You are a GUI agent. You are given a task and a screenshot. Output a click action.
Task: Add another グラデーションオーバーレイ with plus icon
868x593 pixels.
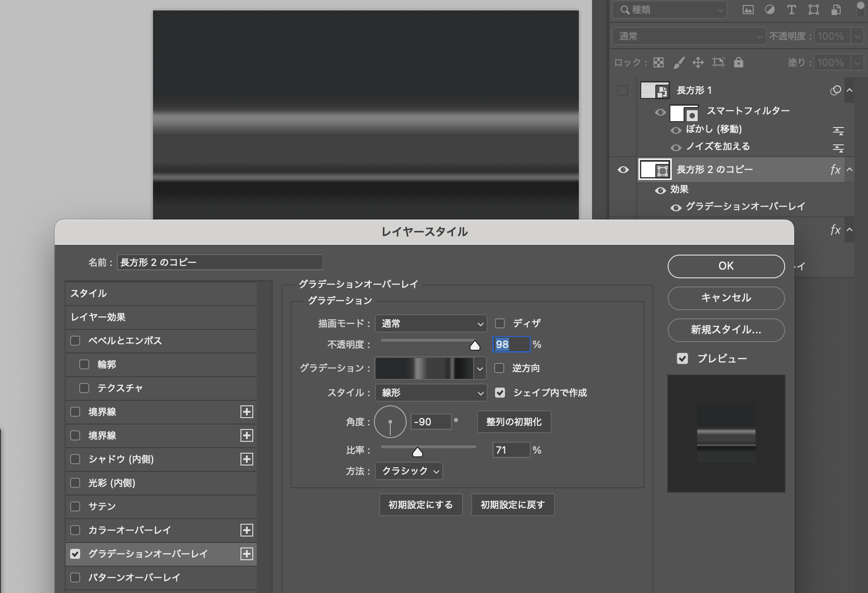tap(247, 554)
